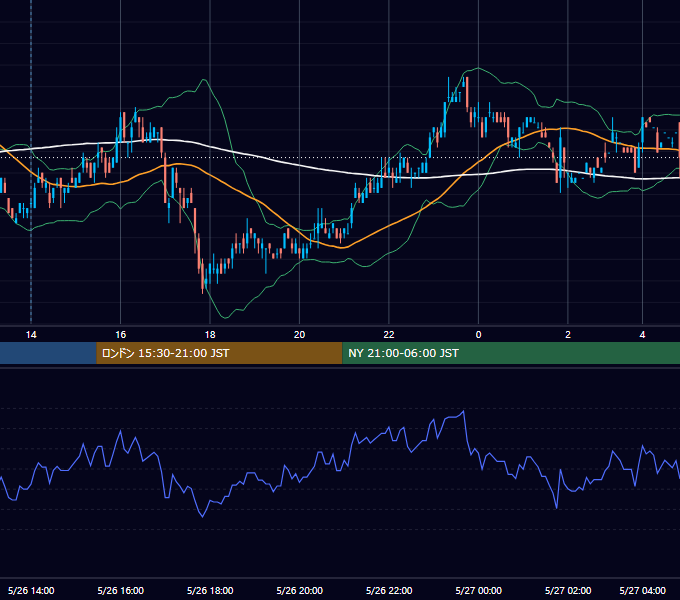The height and width of the screenshot is (600, 680).
Task: Select the 0 hour label on price chart
Action: (x=478, y=335)
